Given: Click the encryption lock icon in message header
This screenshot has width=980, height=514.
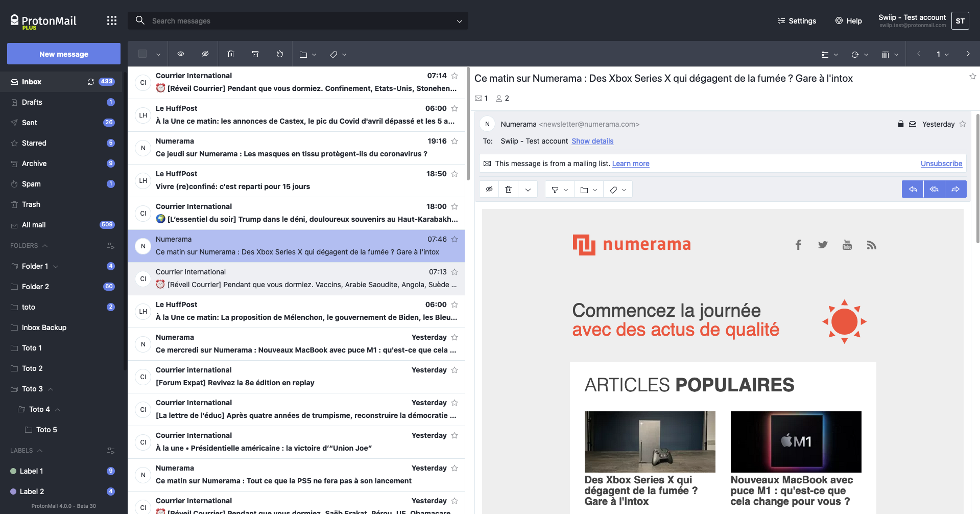Looking at the screenshot, I should (x=901, y=124).
